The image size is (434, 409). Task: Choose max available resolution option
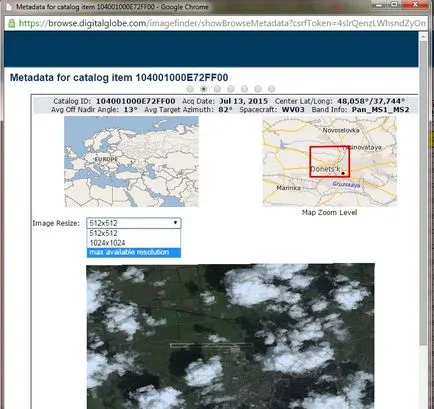click(134, 252)
